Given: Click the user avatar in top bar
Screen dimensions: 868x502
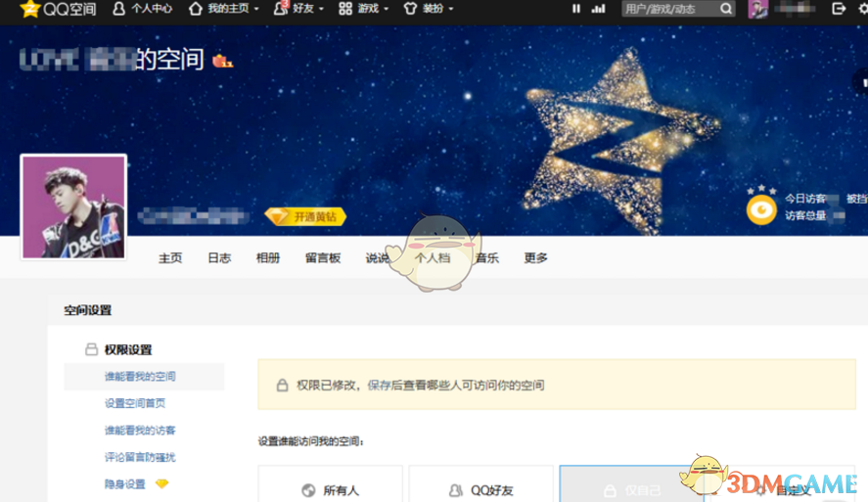Looking at the screenshot, I should click(x=757, y=9).
